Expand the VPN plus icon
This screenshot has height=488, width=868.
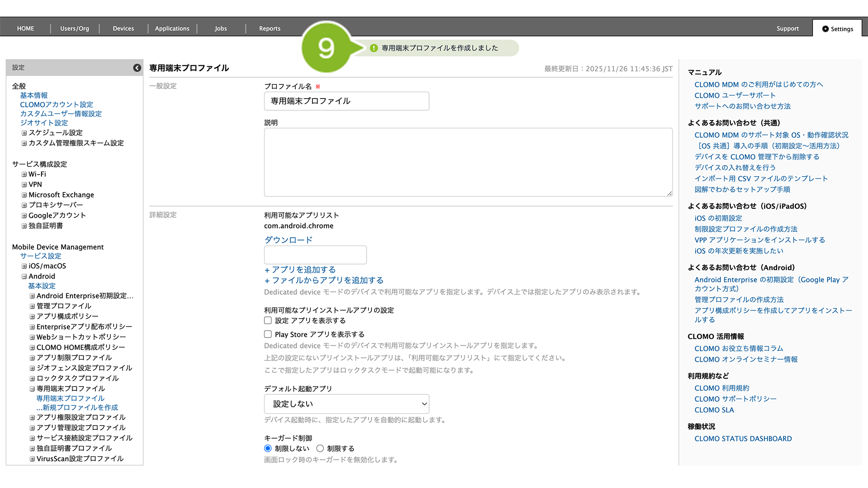[24, 184]
